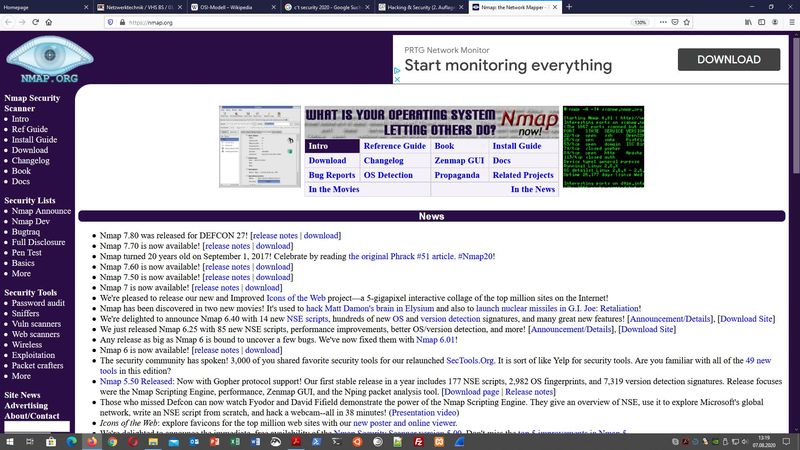Open the Propaganda link

[457, 175]
